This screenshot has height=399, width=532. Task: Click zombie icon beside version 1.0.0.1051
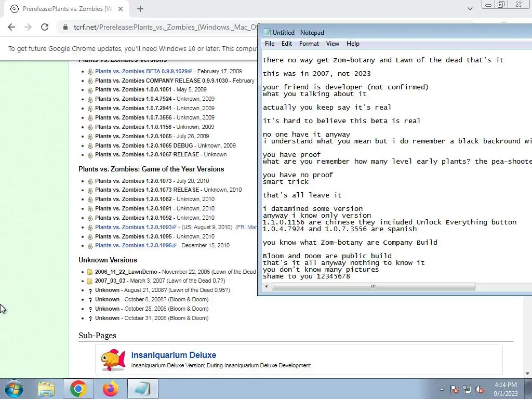pyautogui.click(x=90, y=90)
